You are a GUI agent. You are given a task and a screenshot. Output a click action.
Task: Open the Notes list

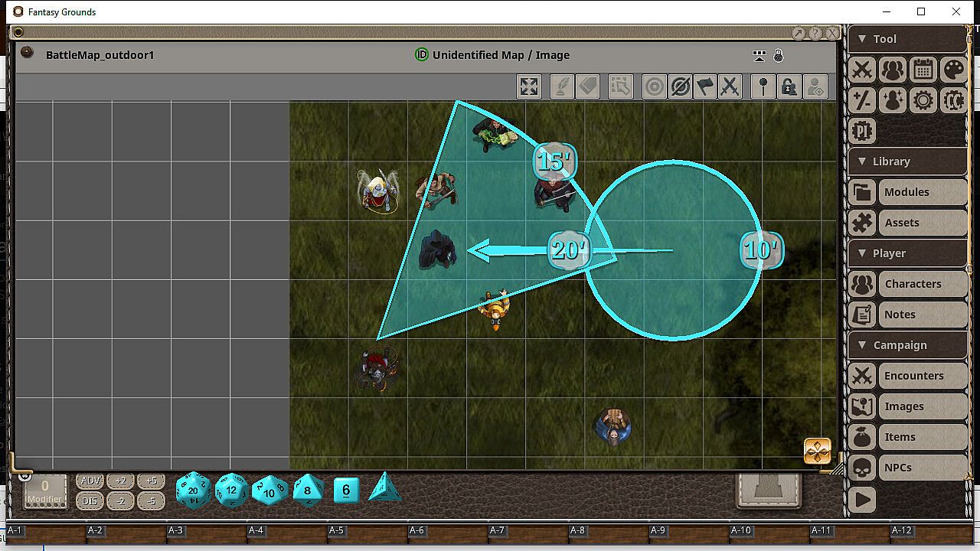point(923,315)
